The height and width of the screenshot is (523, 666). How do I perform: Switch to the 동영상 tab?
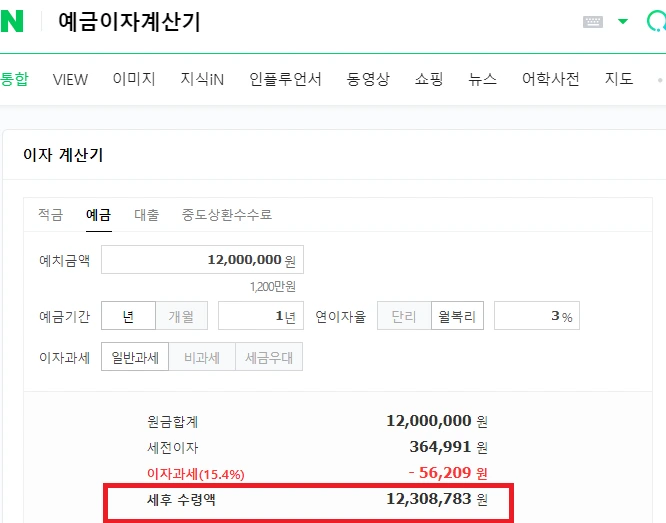click(x=368, y=79)
